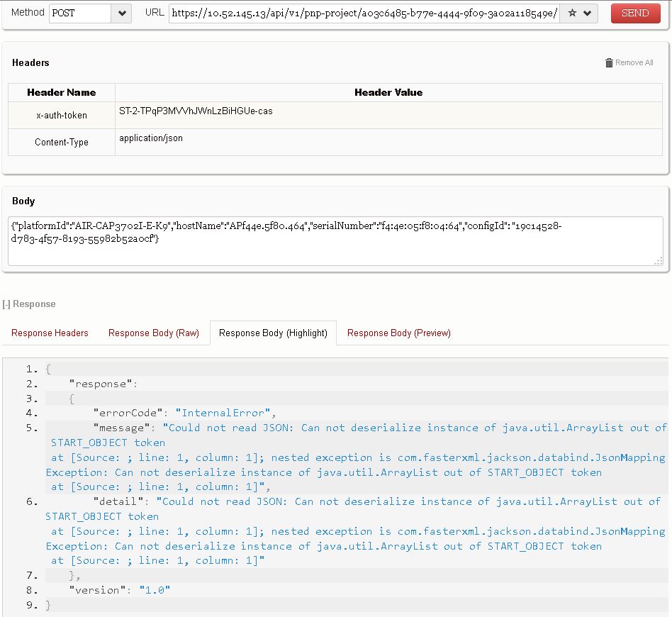
Task: Click inside the request URL field
Action: tap(363, 13)
